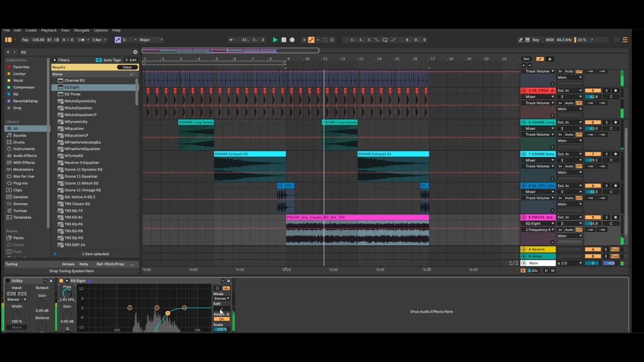Open the File menu
Image resolution: width=644 pixels, height=362 pixels.
point(7,30)
